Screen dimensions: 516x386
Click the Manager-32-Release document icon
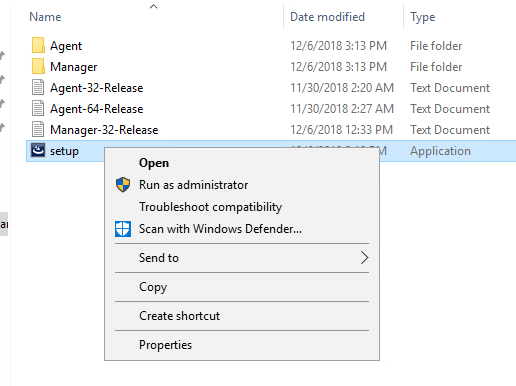pos(38,129)
